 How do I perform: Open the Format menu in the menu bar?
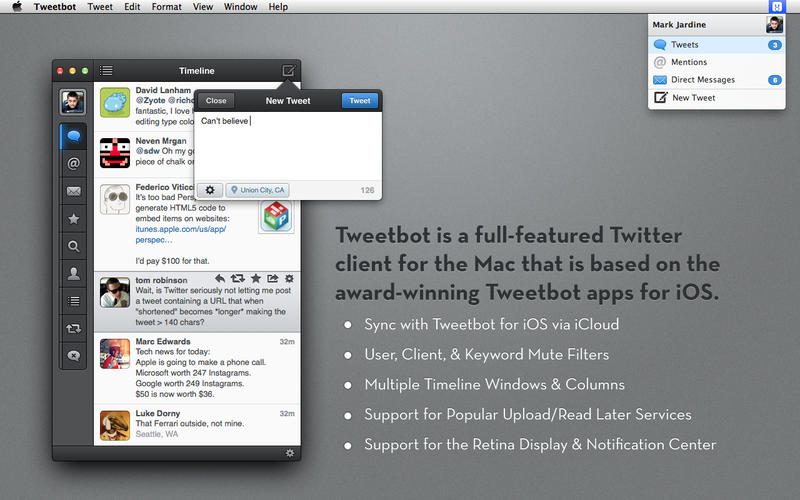click(166, 7)
